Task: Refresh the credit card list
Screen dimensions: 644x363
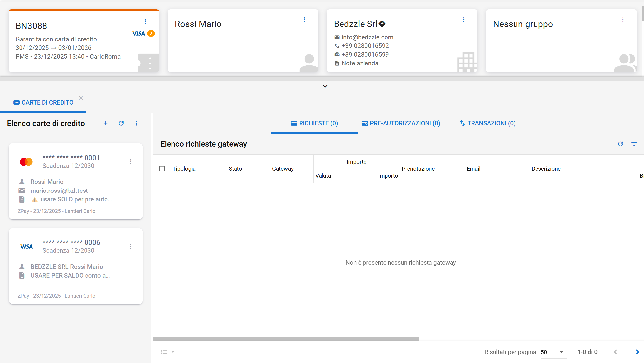Action: pos(121,123)
